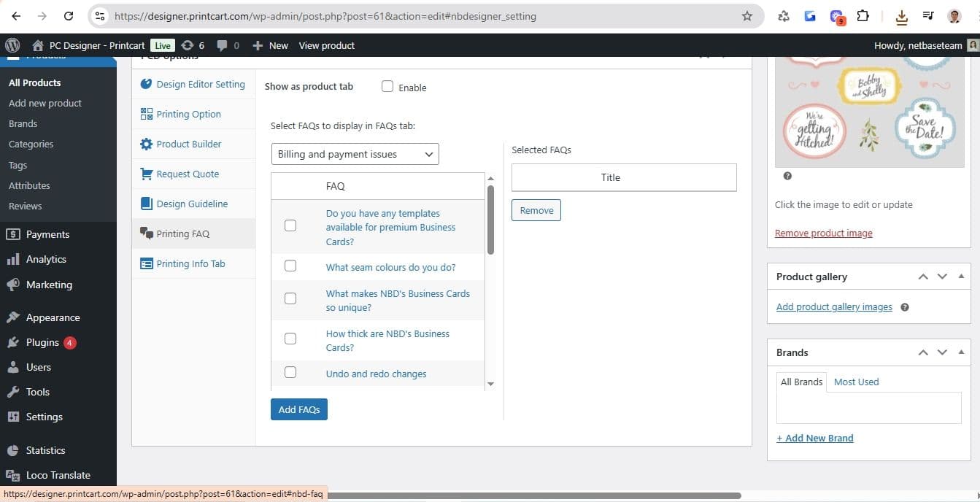Screen dimensions: 980x502
Task: Bookmark this page with the star icon
Action: (x=746, y=15)
